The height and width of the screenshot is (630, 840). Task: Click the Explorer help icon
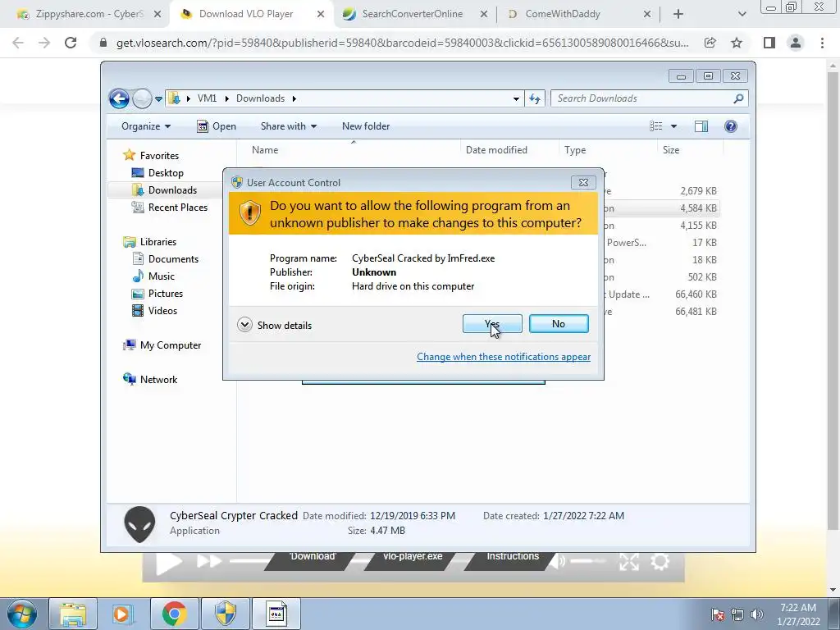point(731,126)
